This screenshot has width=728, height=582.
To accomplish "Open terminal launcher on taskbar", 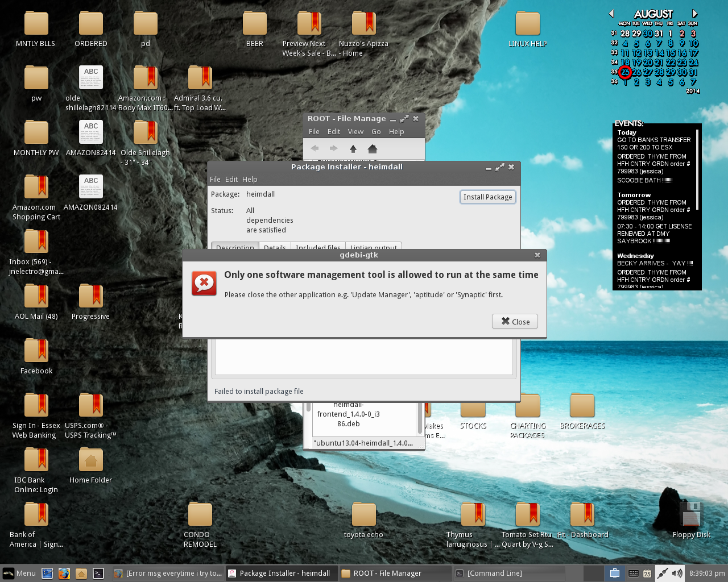I will tap(98, 573).
